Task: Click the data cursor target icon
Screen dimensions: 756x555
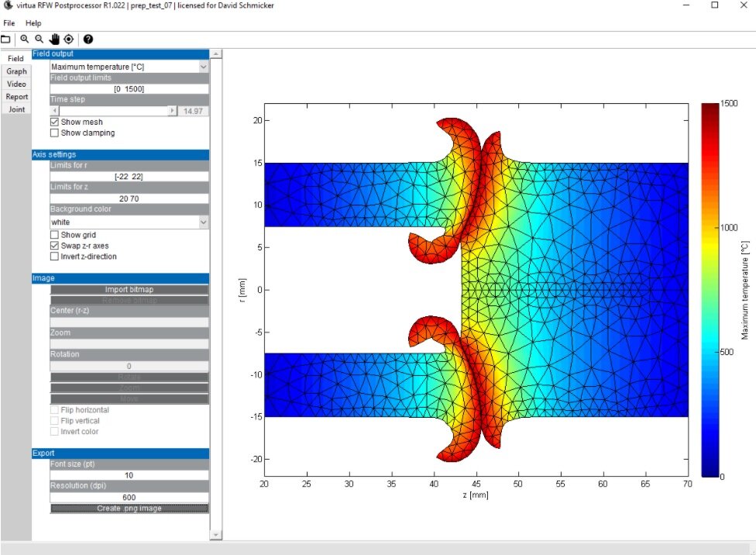Action: click(69, 39)
